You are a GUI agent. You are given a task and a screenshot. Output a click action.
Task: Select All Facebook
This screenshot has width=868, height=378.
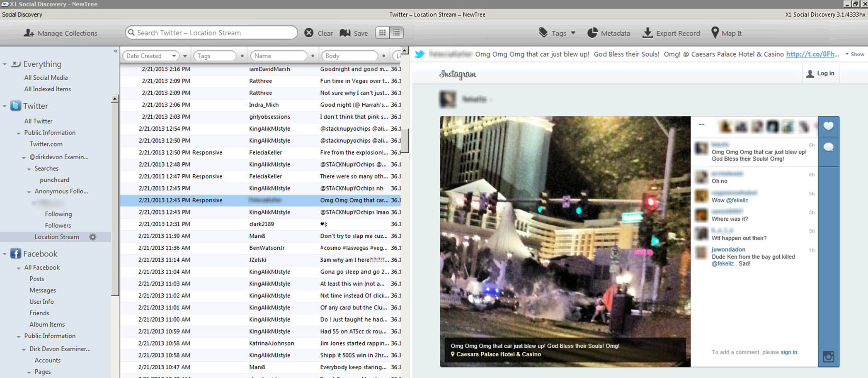point(42,268)
